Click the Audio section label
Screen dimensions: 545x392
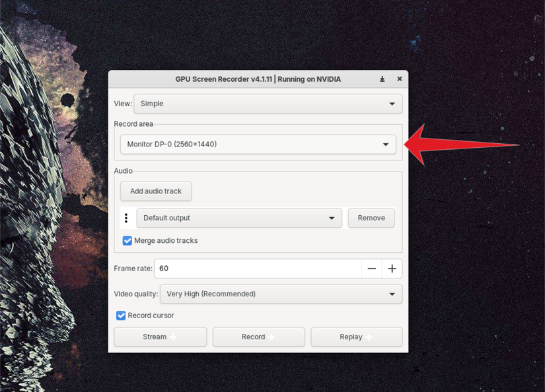(123, 171)
